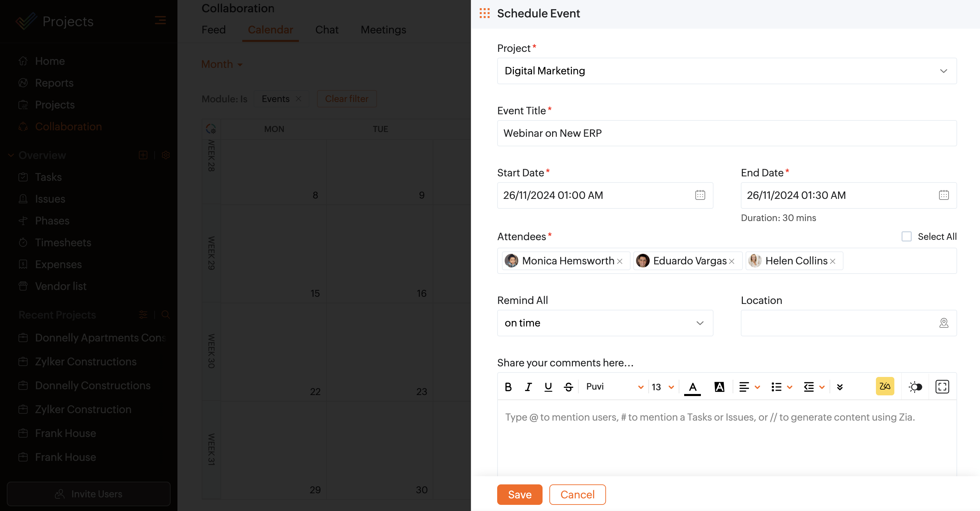Save the scheduled event

tap(519, 494)
